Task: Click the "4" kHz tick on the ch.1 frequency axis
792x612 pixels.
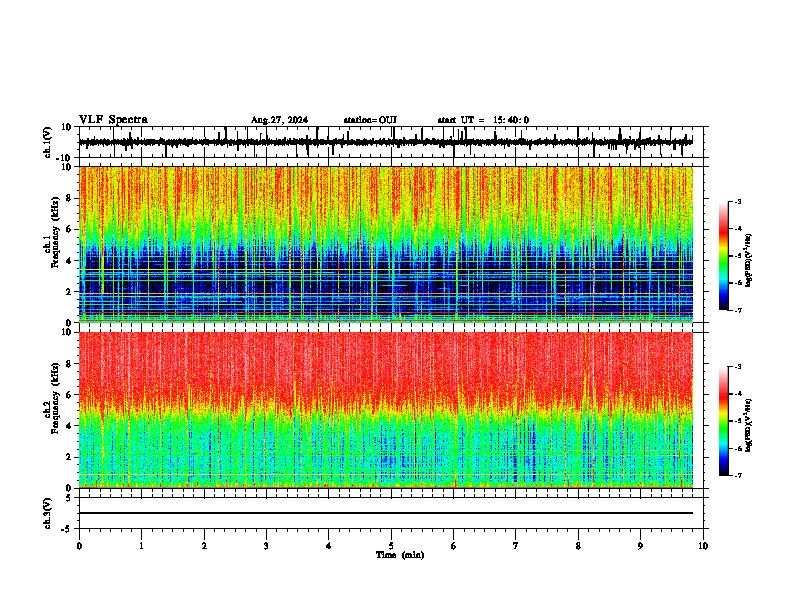Action: [69, 261]
